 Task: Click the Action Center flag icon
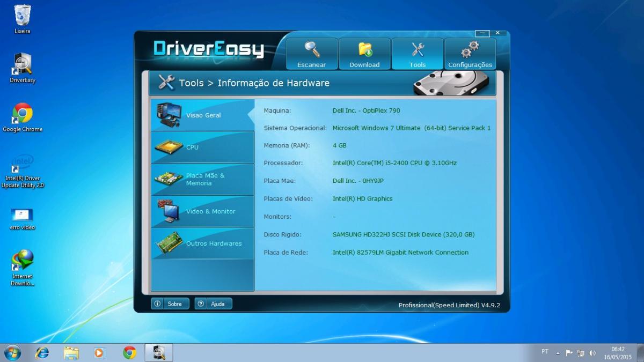[569, 353]
